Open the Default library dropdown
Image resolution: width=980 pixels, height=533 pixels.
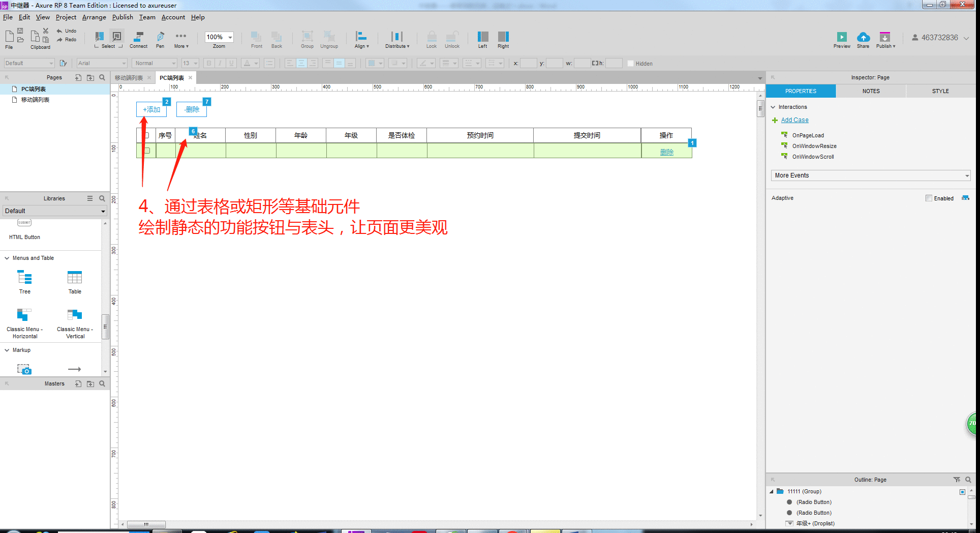click(54, 211)
